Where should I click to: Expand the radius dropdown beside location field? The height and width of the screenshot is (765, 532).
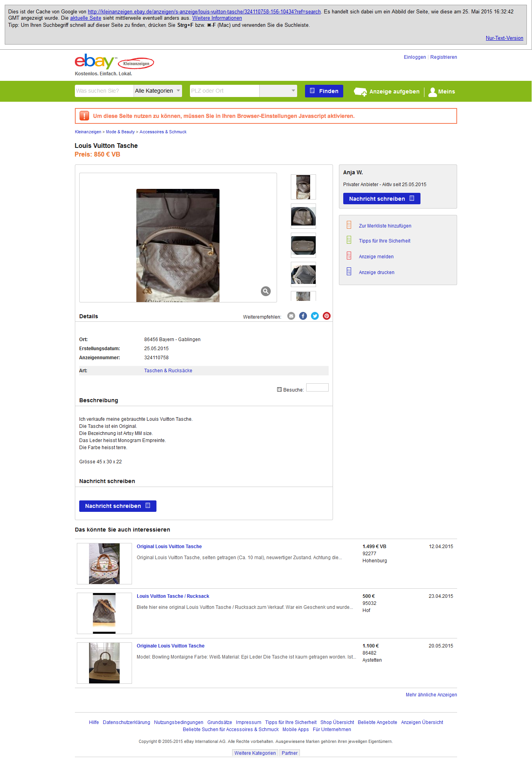[278, 91]
